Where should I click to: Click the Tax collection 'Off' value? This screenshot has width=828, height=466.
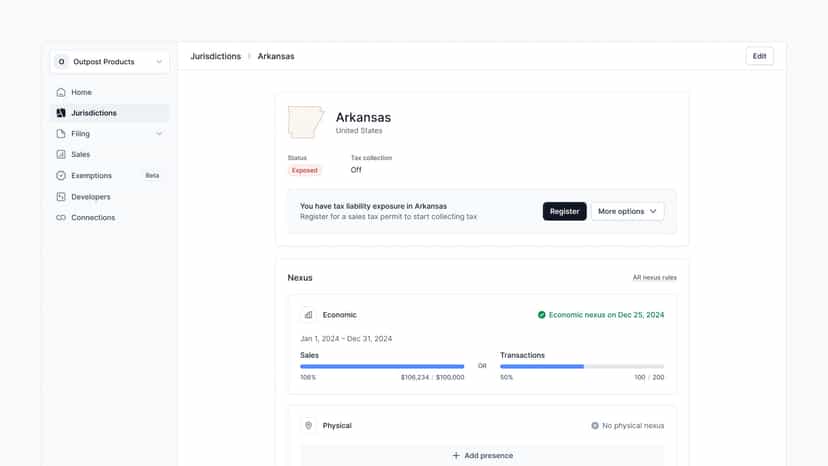(356, 170)
